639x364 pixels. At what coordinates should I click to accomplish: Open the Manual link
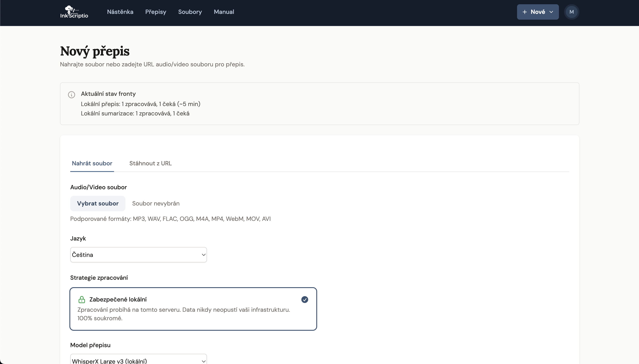[x=224, y=12]
